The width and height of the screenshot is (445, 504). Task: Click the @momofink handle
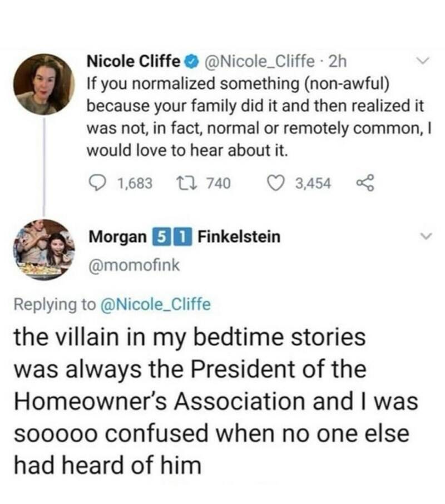point(134,267)
